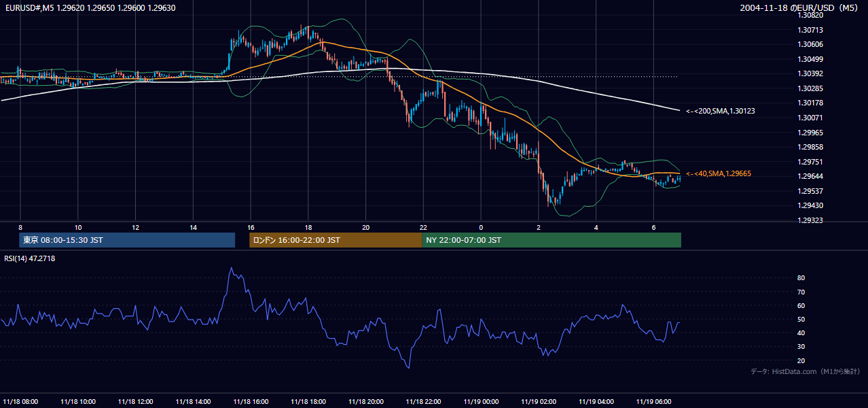Click the 11/18 22:00 time axis label
This screenshot has height=408, width=868.
pos(423,401)
